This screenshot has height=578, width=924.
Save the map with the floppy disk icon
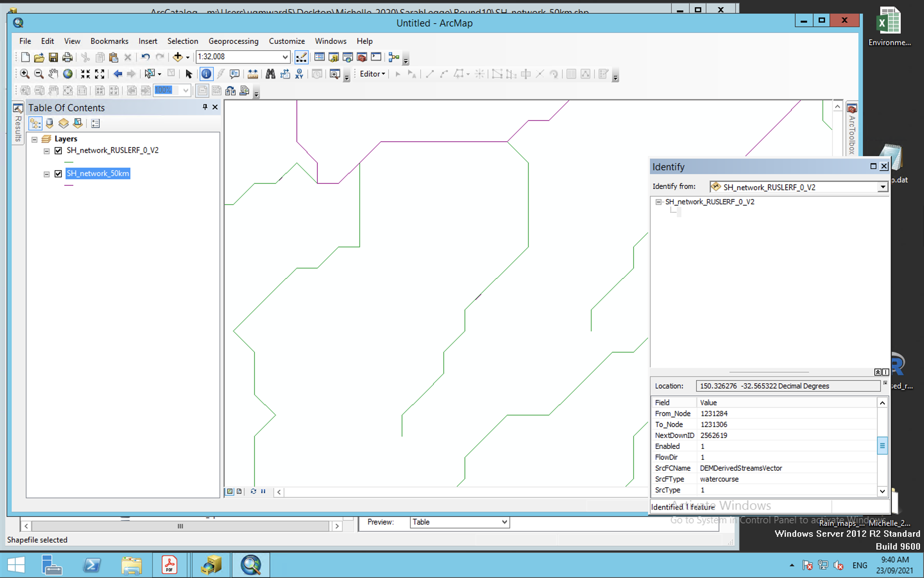tap(53, 57)
